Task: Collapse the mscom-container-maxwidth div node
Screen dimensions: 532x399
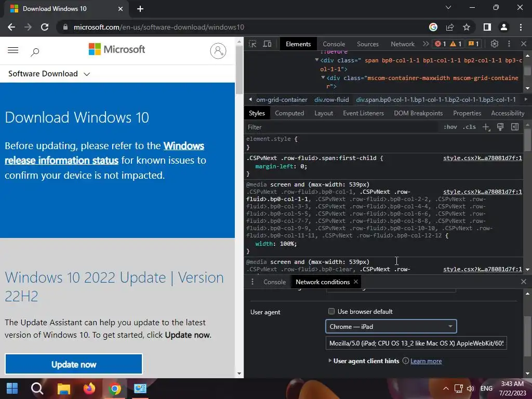Action: tap(323, 78)
